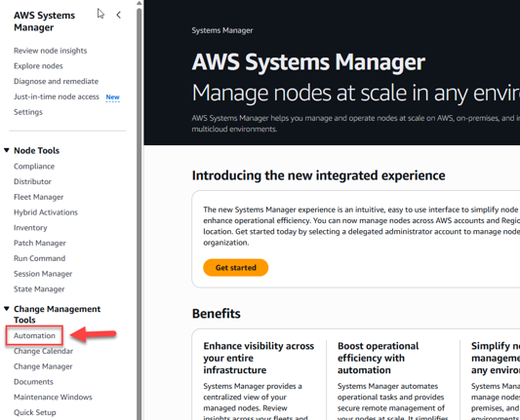The width and height of the screenshot is (520, 420).
Task: Collapse the AWS Systems Manager sidebar chevron
Action: click(x=119, y=15)
